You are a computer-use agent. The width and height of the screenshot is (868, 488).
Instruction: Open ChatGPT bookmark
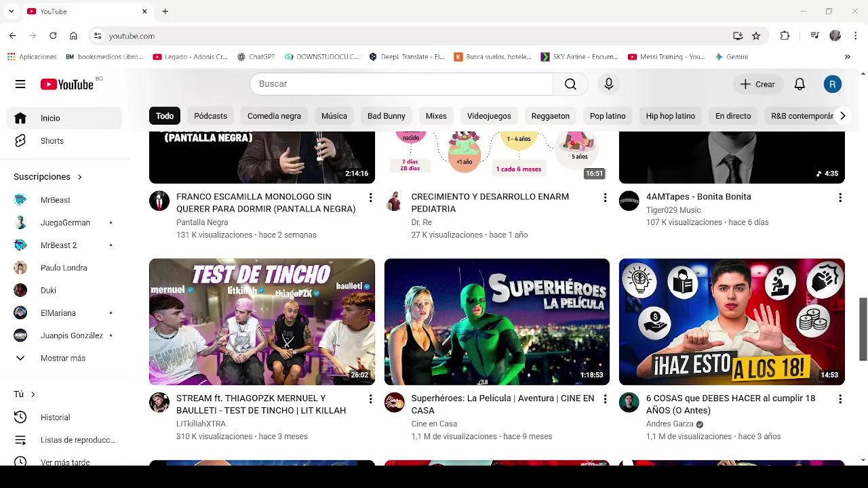click(256, 57)
